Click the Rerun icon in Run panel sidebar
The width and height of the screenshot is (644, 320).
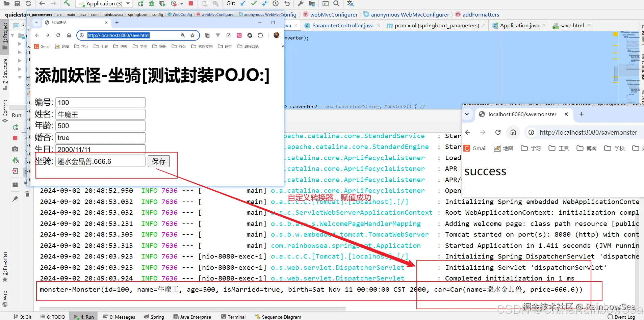15,127
